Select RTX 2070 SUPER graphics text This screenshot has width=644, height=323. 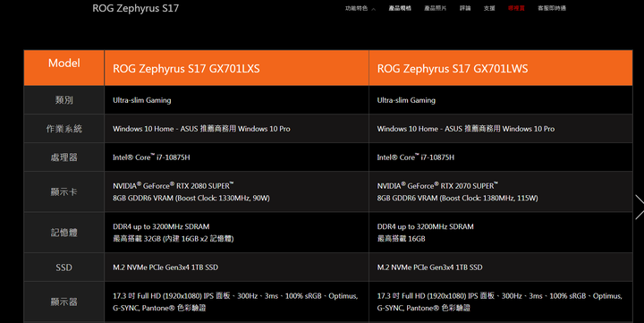[x=437, y=186]
